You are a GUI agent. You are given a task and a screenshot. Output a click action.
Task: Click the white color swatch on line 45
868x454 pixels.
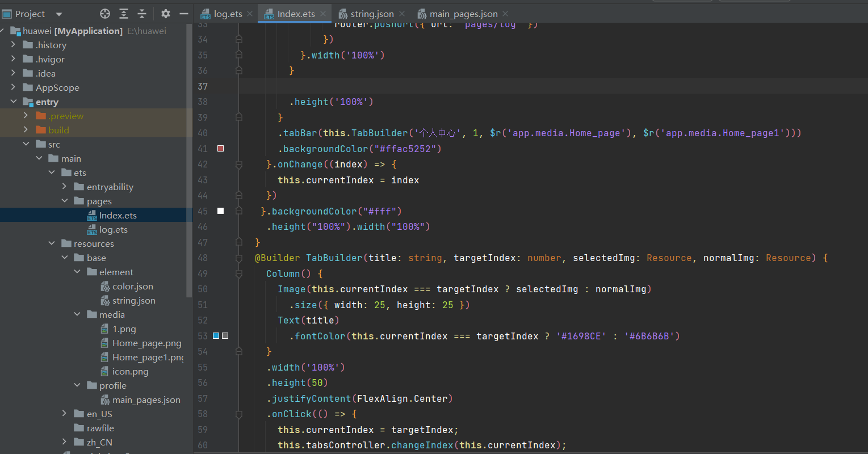coord(221,211)
